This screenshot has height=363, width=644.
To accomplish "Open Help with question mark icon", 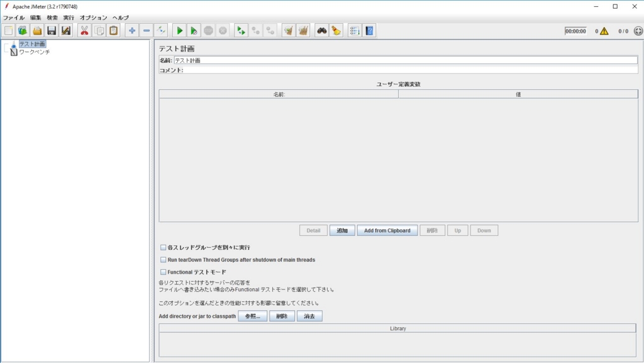I will (369, 31).
